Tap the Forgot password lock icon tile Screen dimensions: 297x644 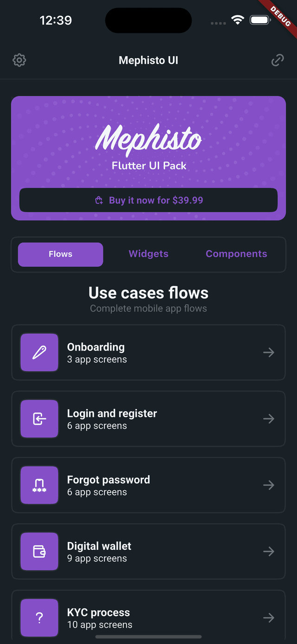click(x=39, y=485)
